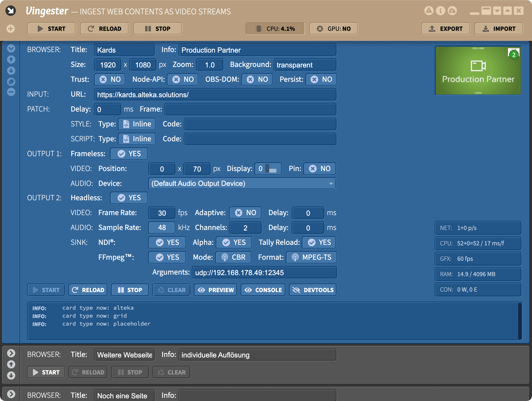
Task: Open the DEVTOOLS for Kards browser
Action: tap(313, 290)
